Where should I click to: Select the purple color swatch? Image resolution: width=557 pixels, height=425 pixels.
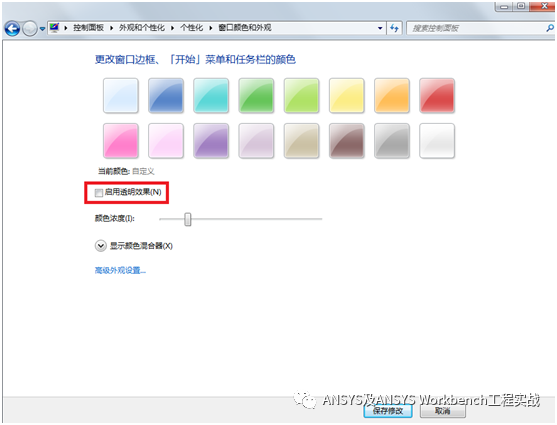pos(211,141)
